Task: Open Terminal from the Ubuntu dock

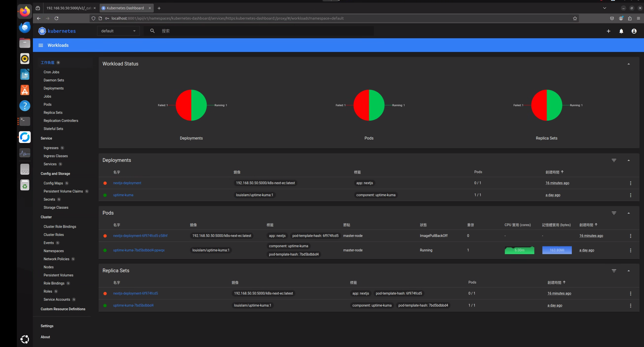Action: coord(25,121)
